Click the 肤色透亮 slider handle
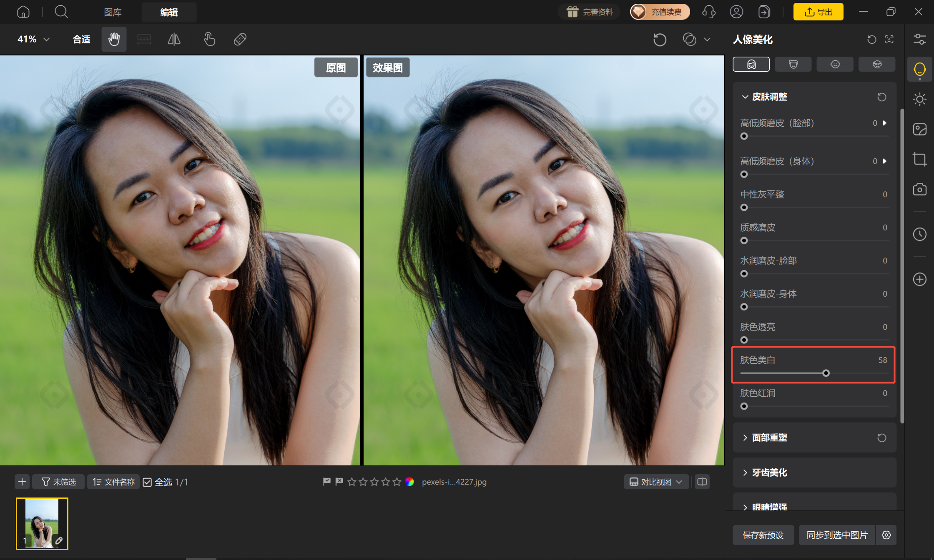This screenshot has height=560, width=934. click(744, 340)
